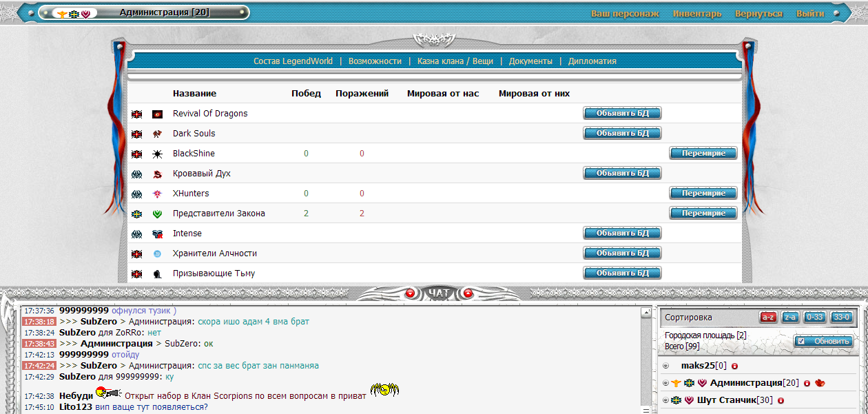This screenshot has width=868, height=414.
Task: Click red status icon next to maks25
Action: click(x=735, y=366)
